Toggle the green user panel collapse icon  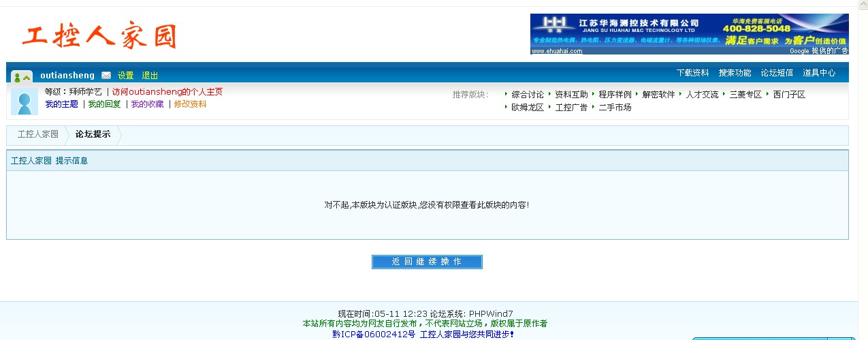point(22,77)
